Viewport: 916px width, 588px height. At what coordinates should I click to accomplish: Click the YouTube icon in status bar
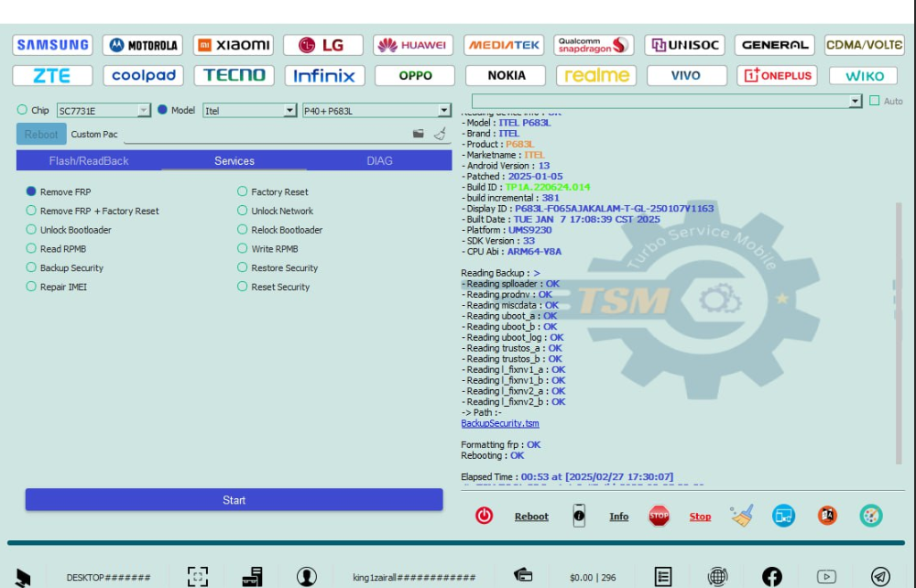click(826, 576)
